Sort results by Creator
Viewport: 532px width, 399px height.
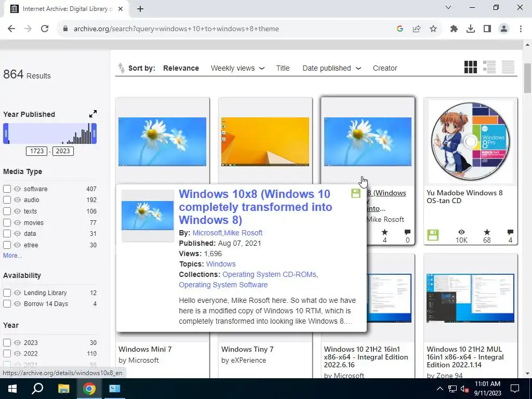click(385, 68)
